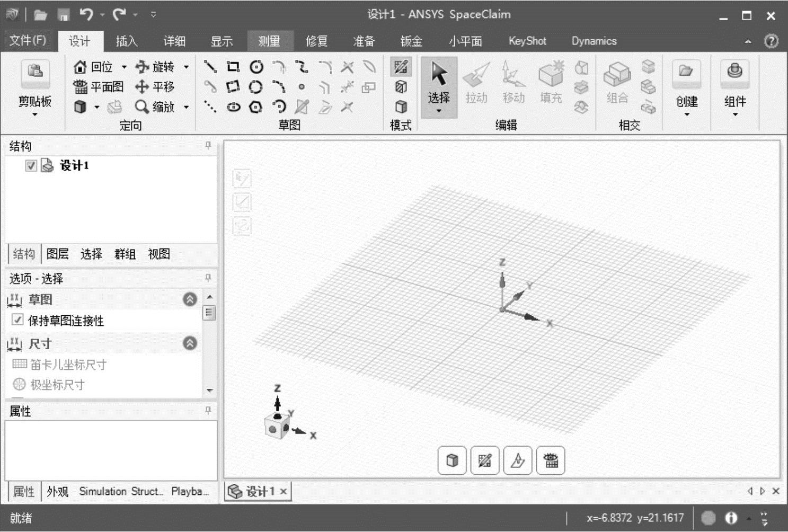Open the 剪贴板 dropdown arrow

[35, 114]
